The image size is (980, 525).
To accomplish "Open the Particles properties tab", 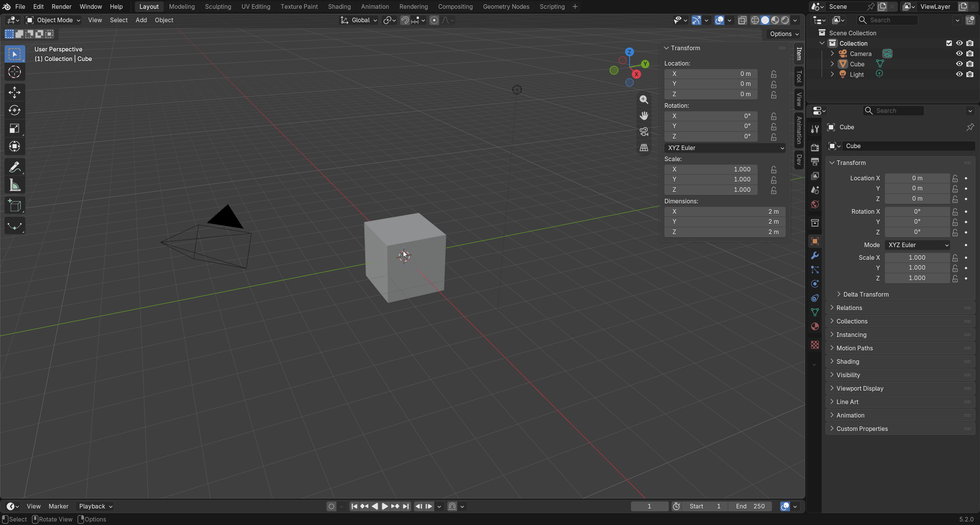I will 815,270.
